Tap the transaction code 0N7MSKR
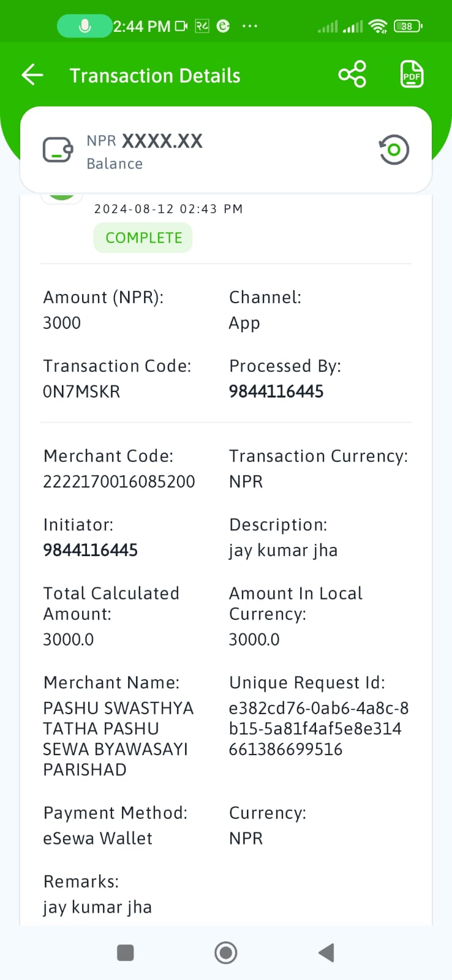Viewport: 452px width, 980px height. pos(81,391)
